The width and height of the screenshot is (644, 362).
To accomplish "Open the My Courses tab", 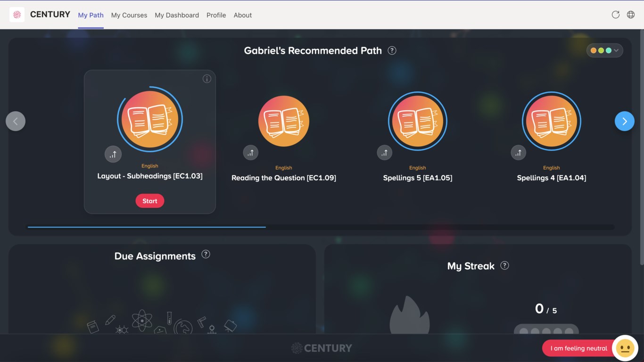I will click(x=129, y=15).
